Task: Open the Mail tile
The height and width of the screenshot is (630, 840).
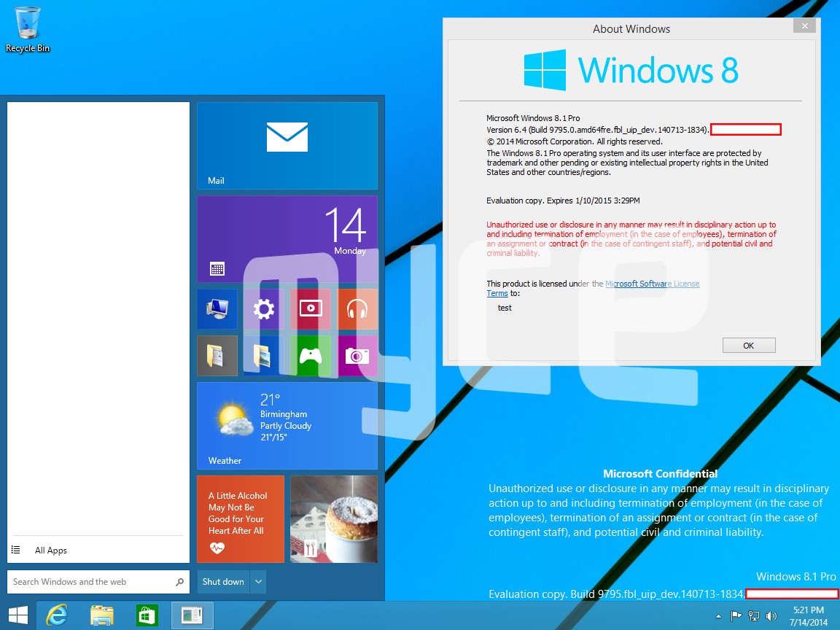Action: 287,145
